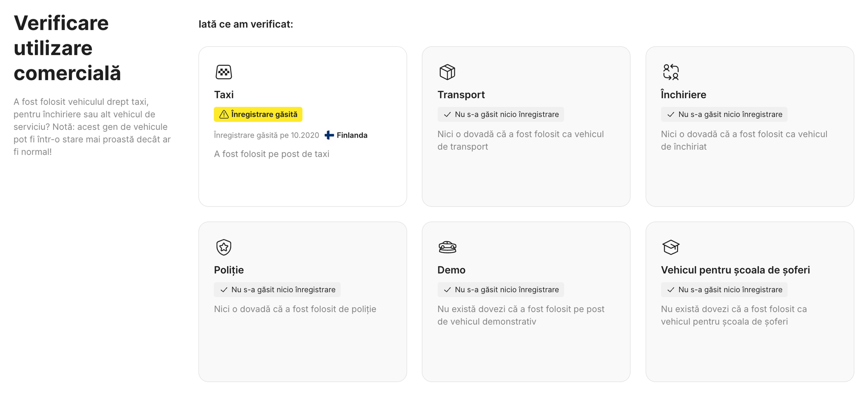This screenshot has width=868, height=395.
Task: Open the Taxi card title
Action: [224, 94]
